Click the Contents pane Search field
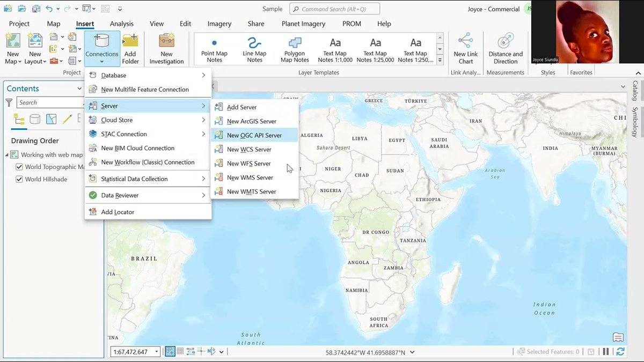 click(50, 102)
